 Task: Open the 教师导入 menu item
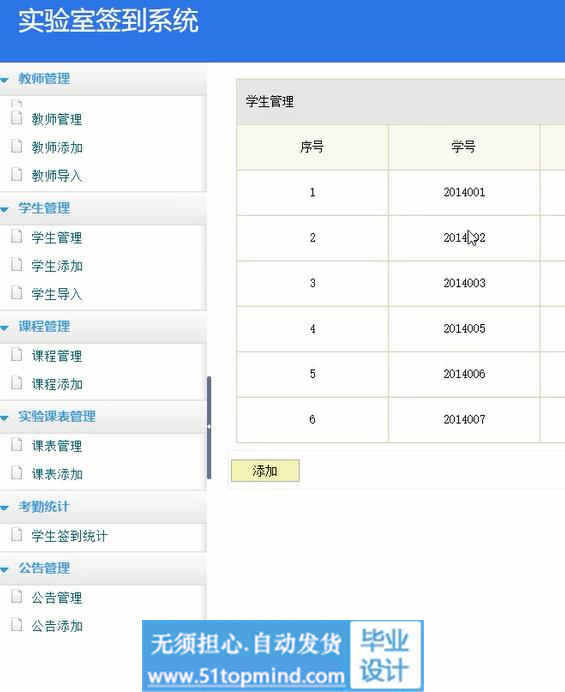coord(56,176)
